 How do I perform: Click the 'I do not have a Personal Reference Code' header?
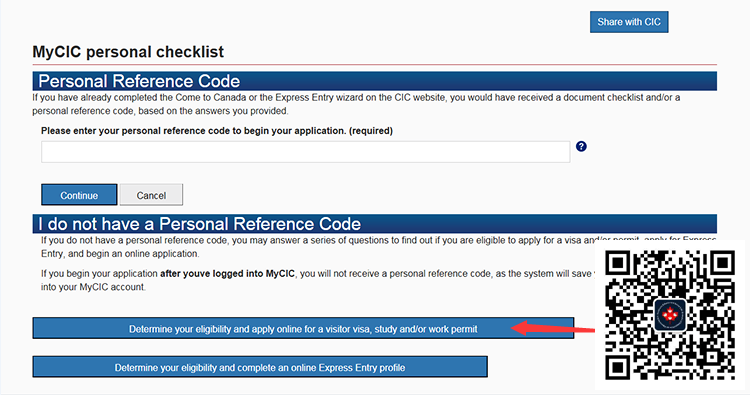[x=375, y=224]
